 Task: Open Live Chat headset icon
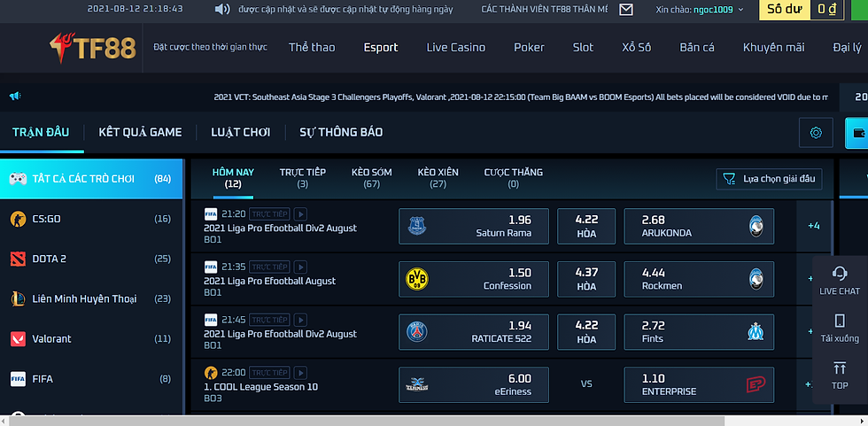pyautogui.click(x=840, y=273)
